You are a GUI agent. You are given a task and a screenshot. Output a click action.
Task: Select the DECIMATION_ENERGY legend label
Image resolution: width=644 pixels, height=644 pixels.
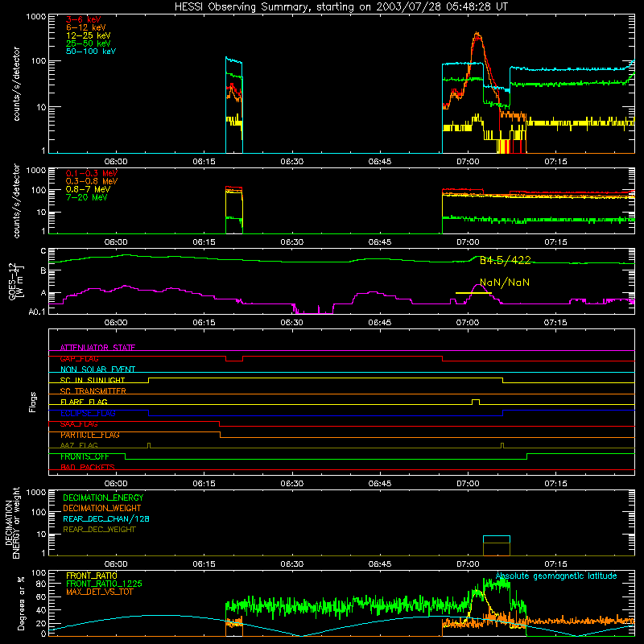pyautogui.click(x=103, y=497)
